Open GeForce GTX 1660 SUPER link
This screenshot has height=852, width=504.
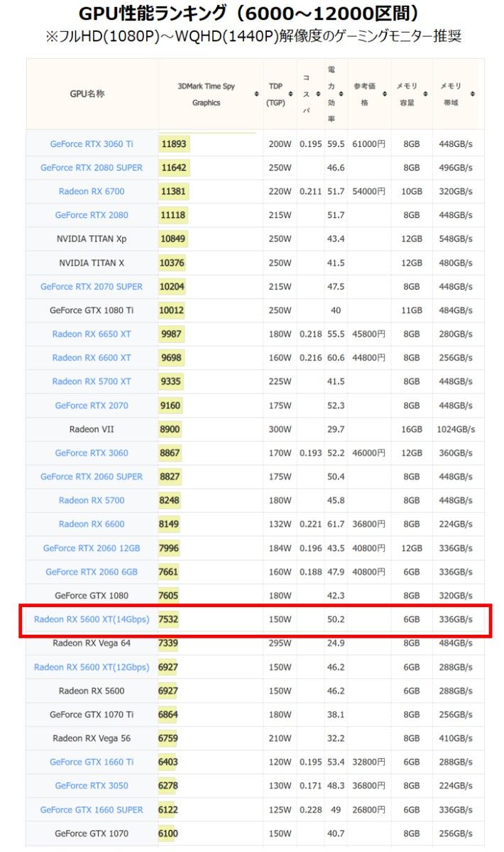tap(92, 810)
